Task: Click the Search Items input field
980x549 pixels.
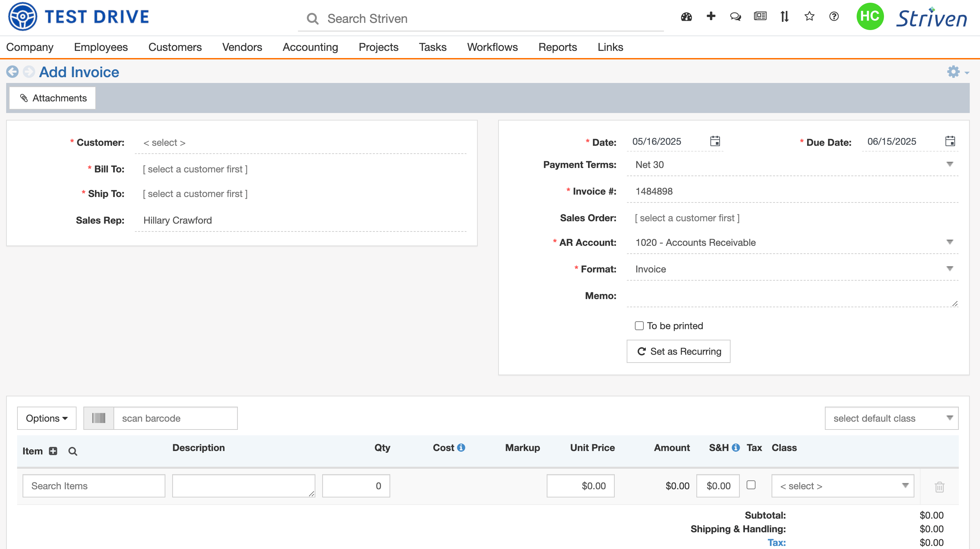Action: [94, 486]
